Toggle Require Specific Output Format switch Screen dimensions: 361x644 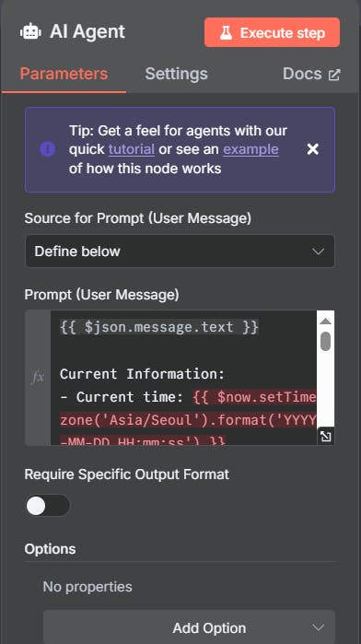(48, 505)
